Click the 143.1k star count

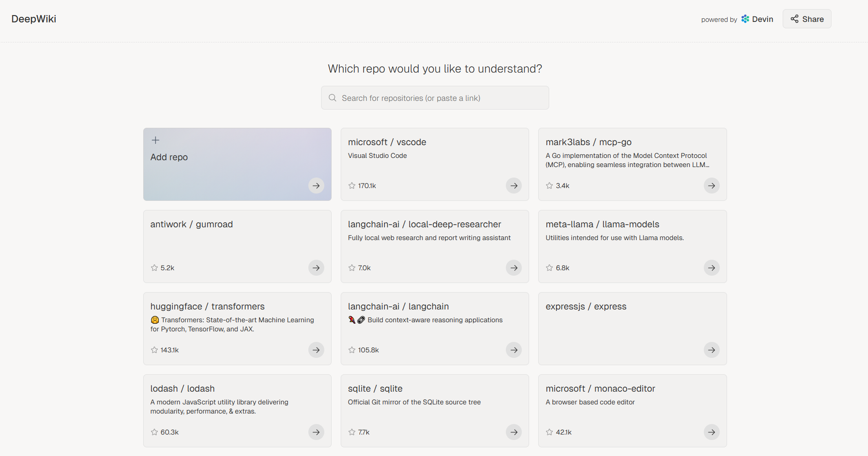(x=170, y=350)
